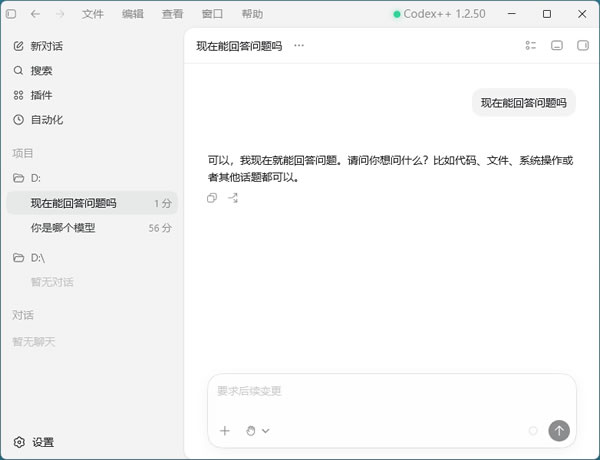600x460 pixels.
Task: Open the 窗口 menu
Action: pyautogui.click(x=212, y=14)
